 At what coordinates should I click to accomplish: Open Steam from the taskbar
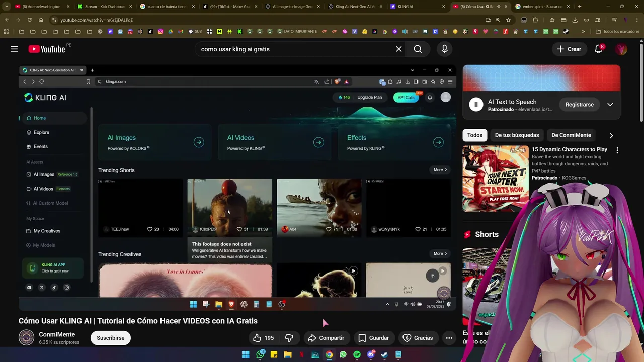click(384, 354)
